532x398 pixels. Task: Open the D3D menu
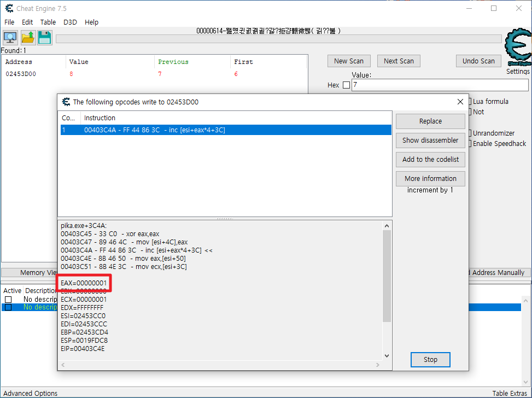click(70, 22)
